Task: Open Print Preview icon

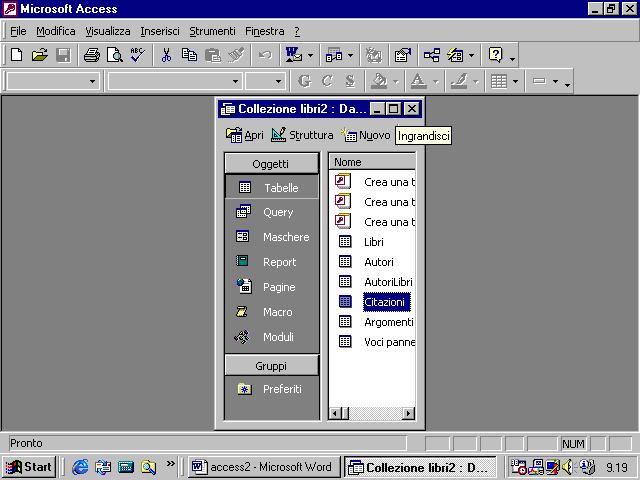Action: coord(115,55)
